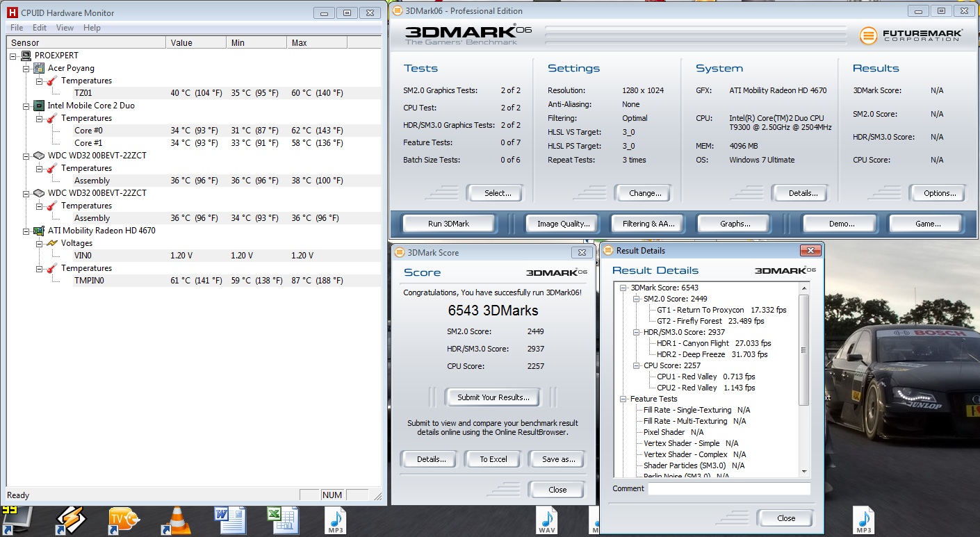Open the orange TV shortcut icon
980x537 pixels.
click(x=124, y=522)
